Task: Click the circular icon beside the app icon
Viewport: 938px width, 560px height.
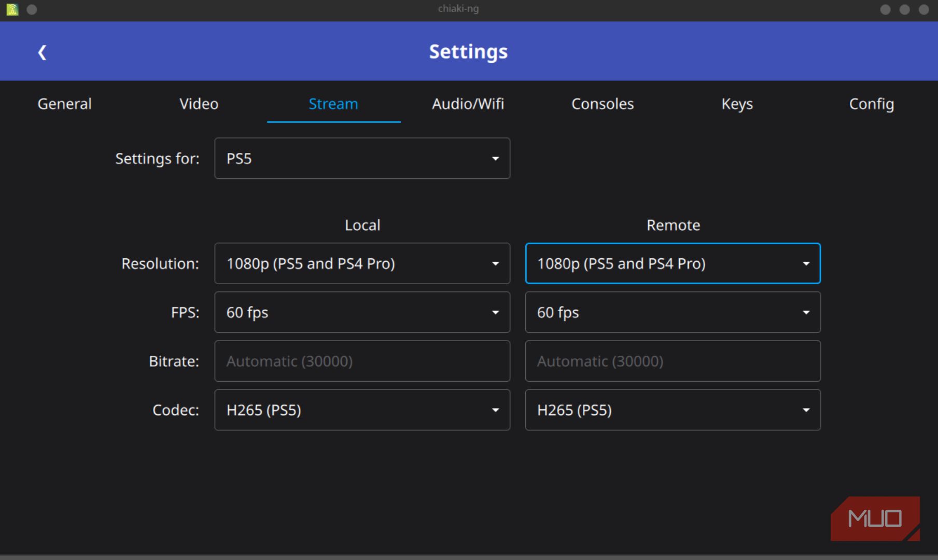Action: [32, 9]
